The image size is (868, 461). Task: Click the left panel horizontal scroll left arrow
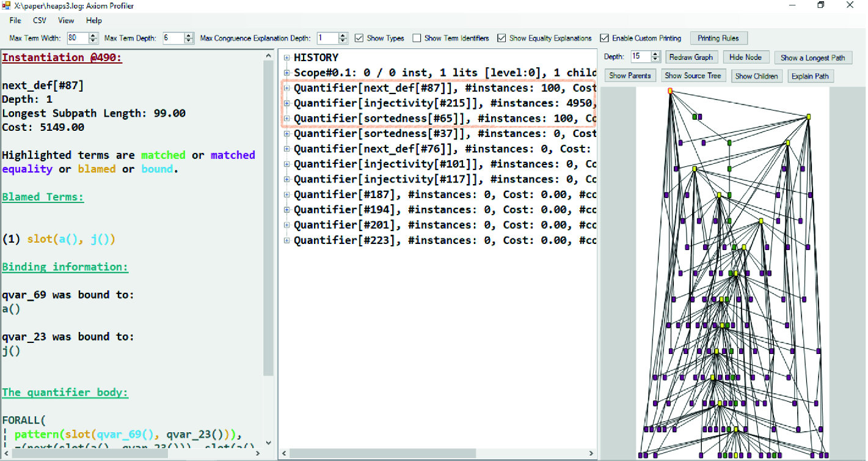5,454
